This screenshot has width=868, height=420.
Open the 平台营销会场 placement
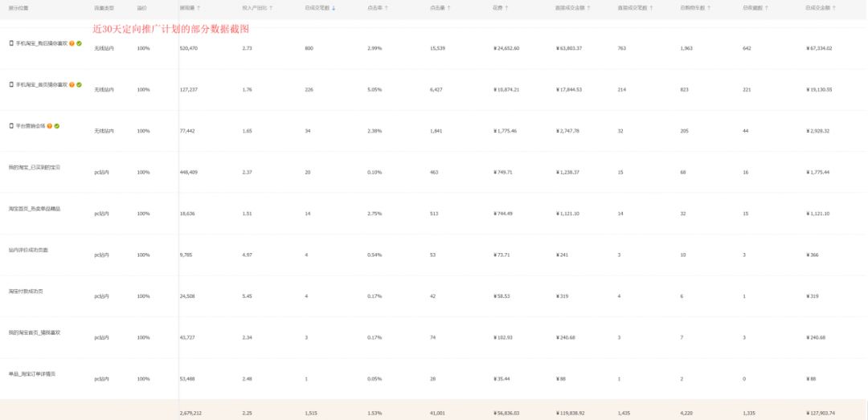pyautogui.click(x=31, y=125)
